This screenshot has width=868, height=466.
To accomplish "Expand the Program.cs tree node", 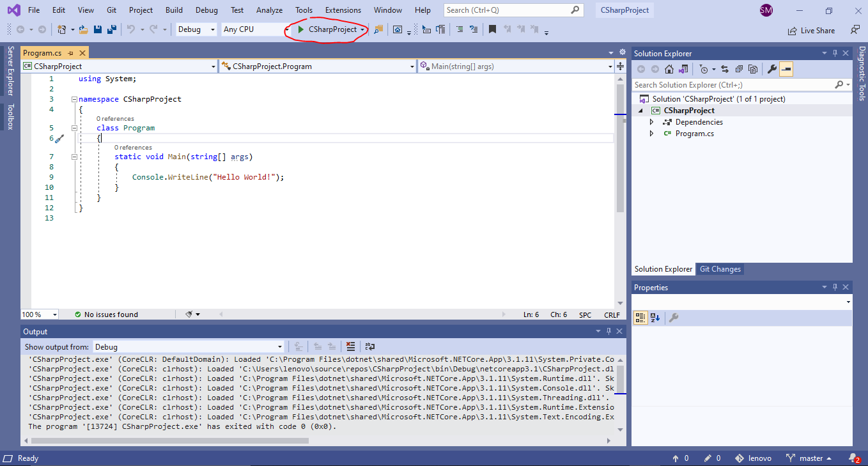I will [651, 134].
